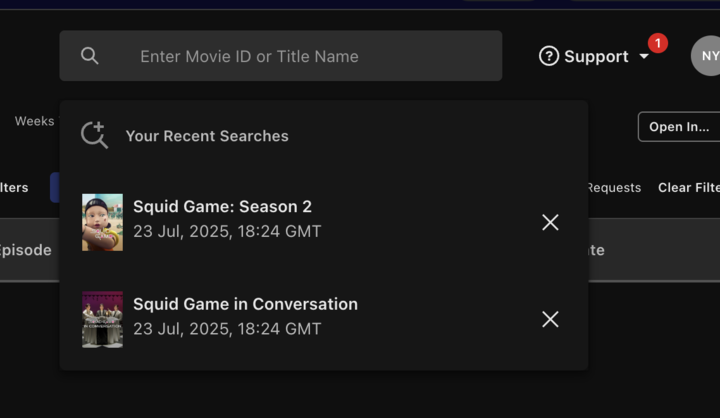The height and width of the screenshot is (418, 720).
Task: Click the Episode column header
Action: pyautogui.click(x=25, y=250)
